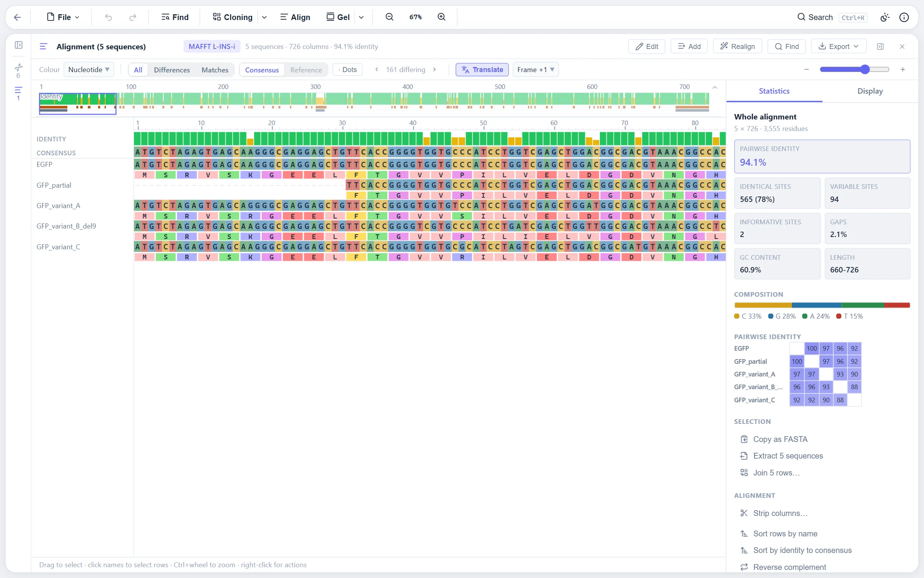Screen dimensions: 924x578
Task: Click the zoom out magnifier icon
Action: (x=390, y=17)
